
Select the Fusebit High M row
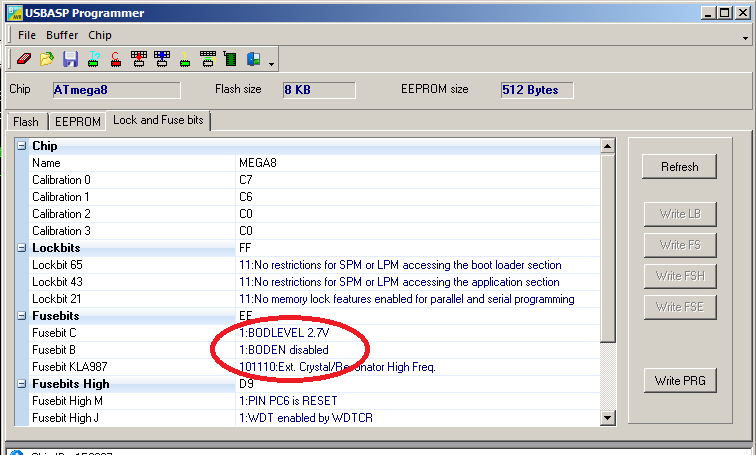[x=315, y=401]
